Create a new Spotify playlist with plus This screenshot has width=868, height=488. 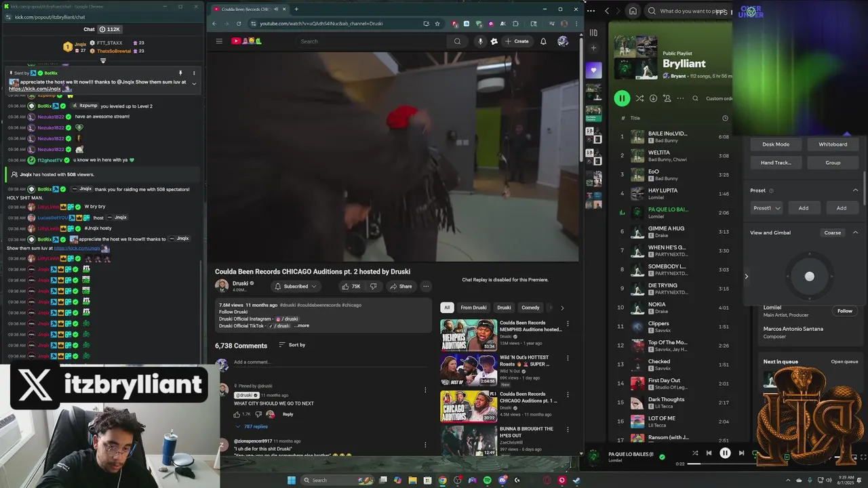coord(593,48)
